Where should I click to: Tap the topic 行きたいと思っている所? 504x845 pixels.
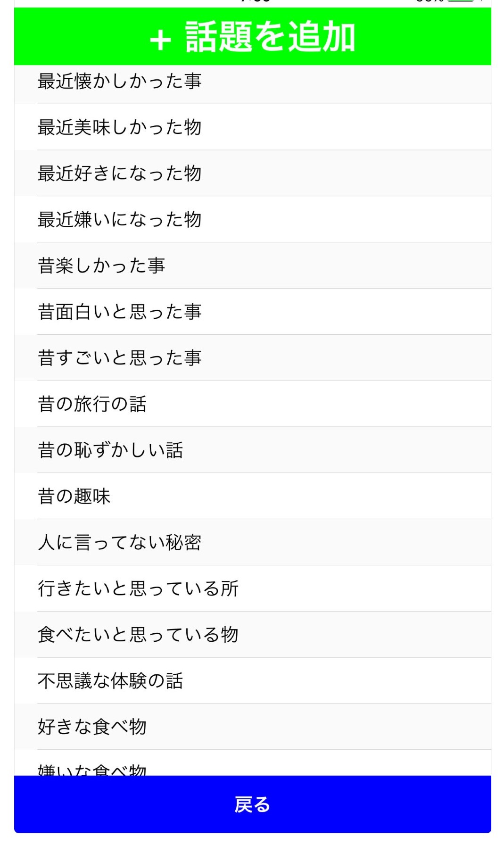point(138,588)
